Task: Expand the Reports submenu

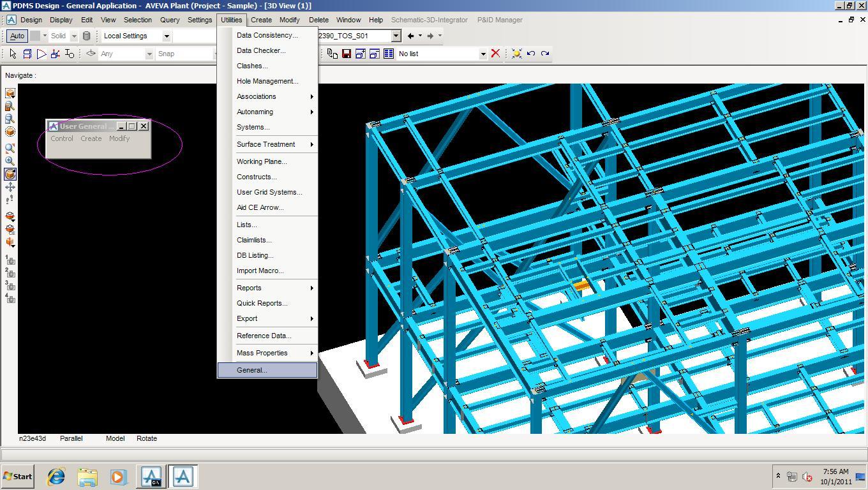Action: pos(267,288)
